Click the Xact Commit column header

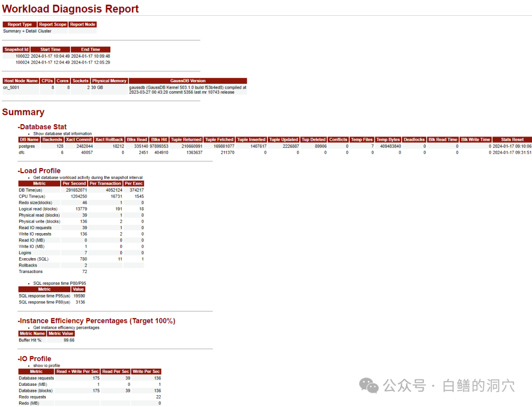[x=79, y=139]
